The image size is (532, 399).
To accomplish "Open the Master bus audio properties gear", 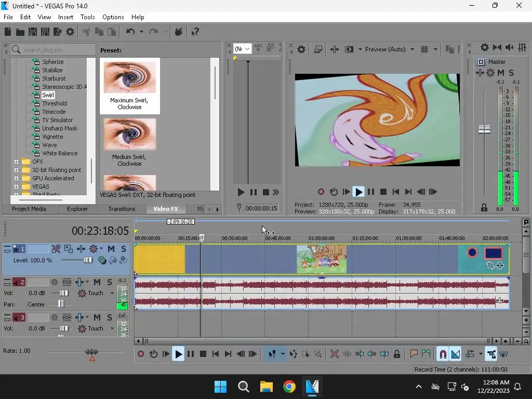I will (x=485, y=47).
